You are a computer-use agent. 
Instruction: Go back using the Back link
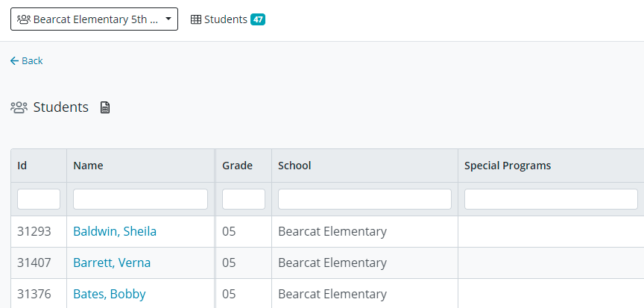click(32, 61)
